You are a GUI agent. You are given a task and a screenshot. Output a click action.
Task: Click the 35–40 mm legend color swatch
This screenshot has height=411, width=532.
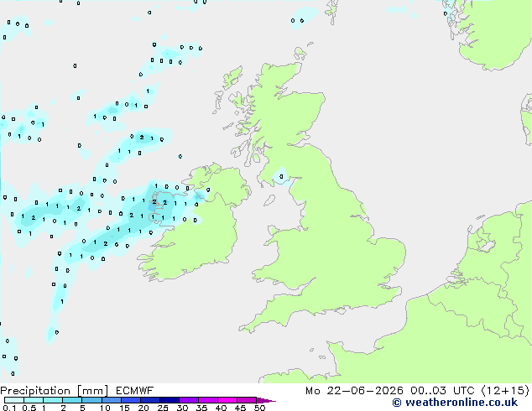[208, 400]
